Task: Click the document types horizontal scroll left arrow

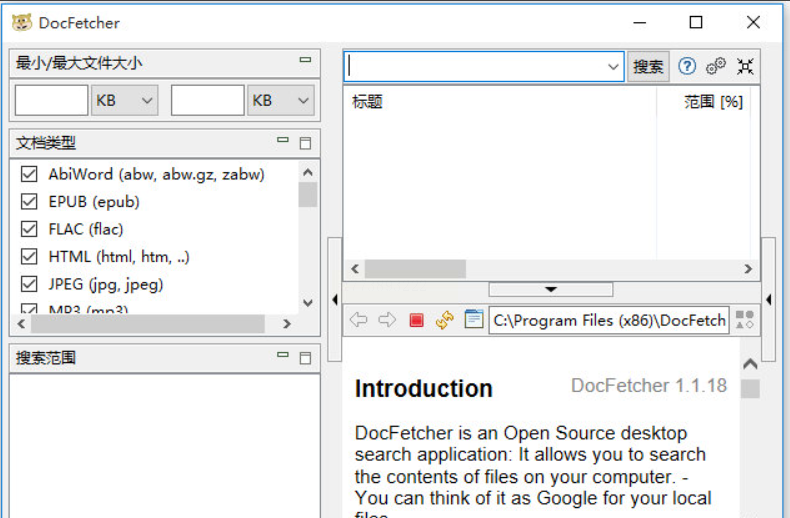Action: point(21,323)
